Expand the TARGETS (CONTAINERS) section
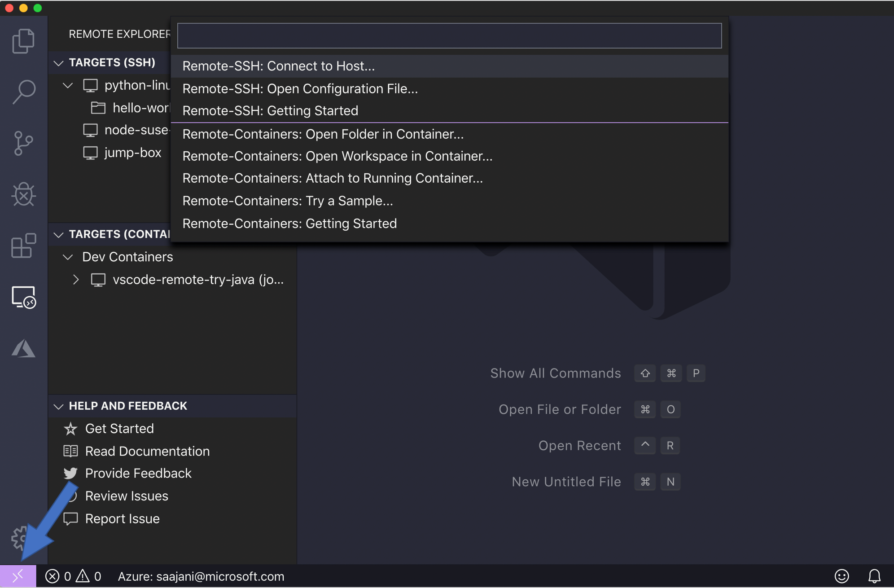This screenshot has width=894, height=588. [60, 233]
